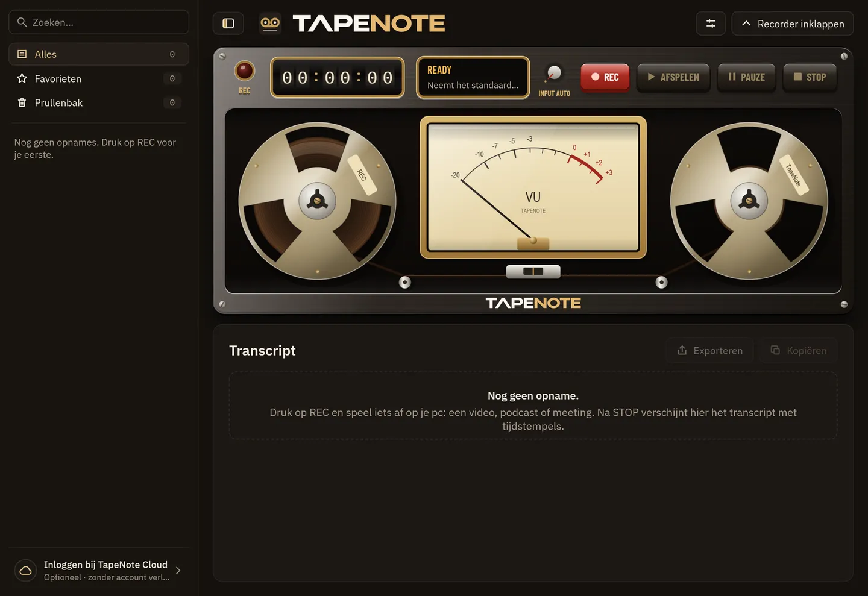Click the TapeNote cassette logo icon
The width and height of the screenshot is (868, 596).
tap(270, 24)
